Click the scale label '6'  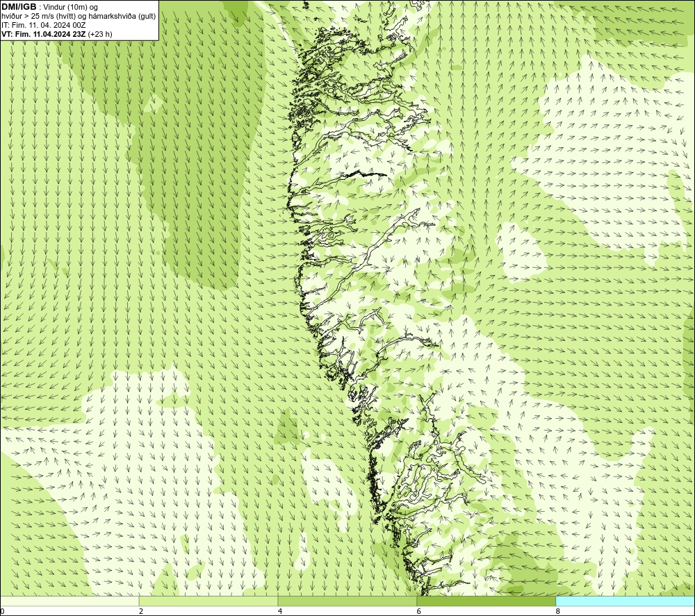tap(419, 612)
